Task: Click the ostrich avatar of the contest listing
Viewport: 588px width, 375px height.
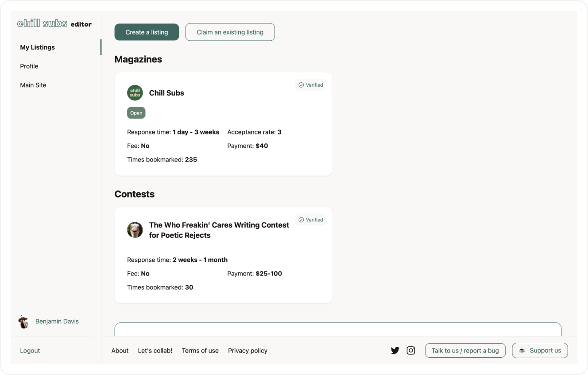Action: [135, 230]
